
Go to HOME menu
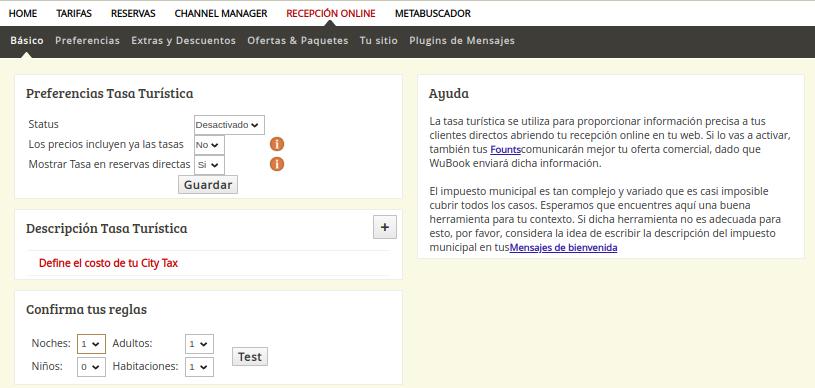coord(23,14)
